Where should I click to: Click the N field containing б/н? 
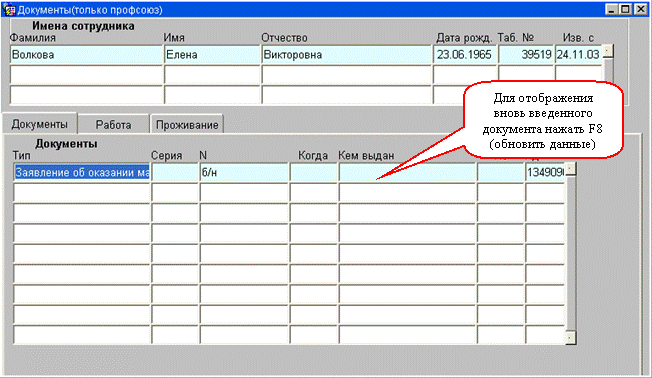244,172
